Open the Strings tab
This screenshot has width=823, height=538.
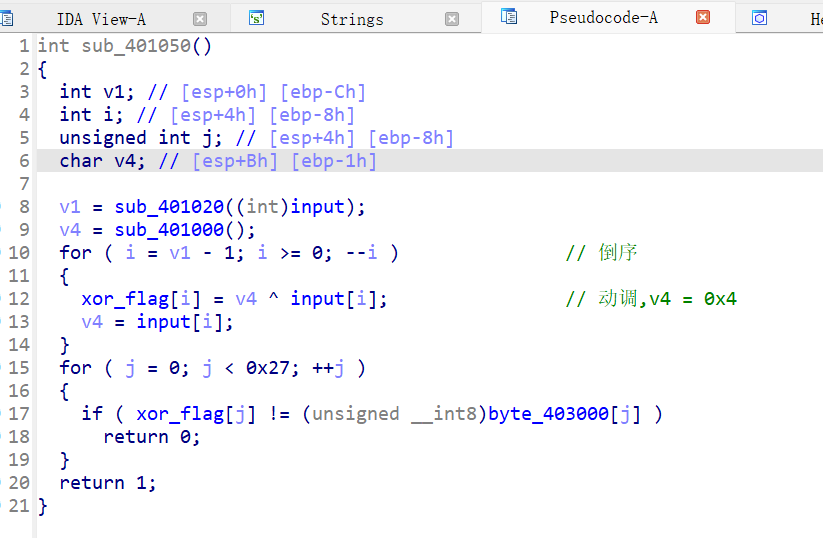[x=351, y=19]
